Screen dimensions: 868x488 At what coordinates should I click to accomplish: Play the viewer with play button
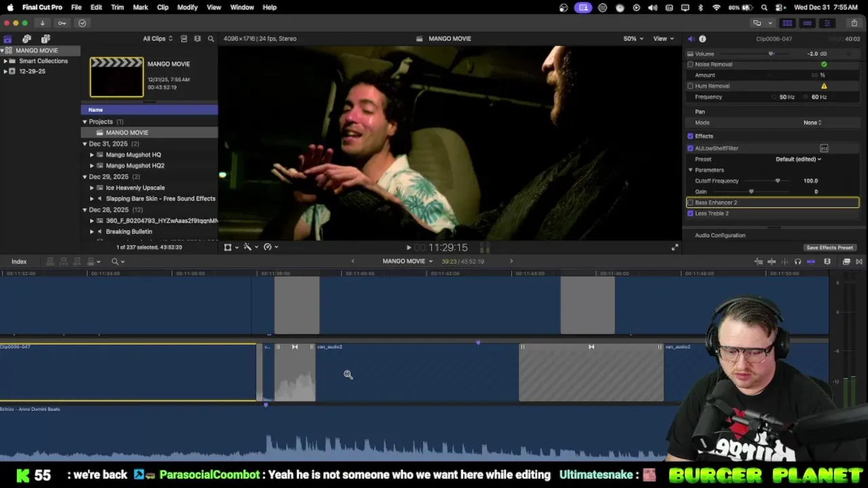pyautogui.click(x=408, y=248)
